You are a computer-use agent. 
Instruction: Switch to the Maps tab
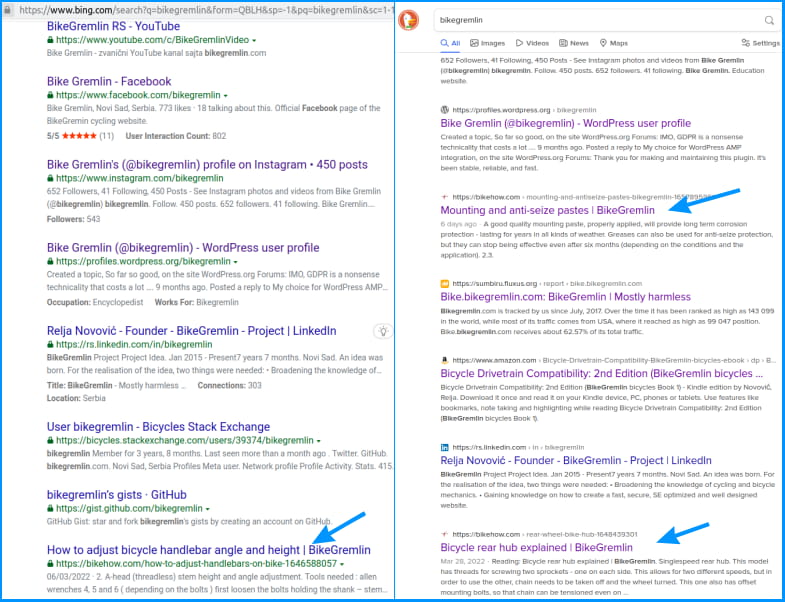pyautogui.click(x=614, y=43)
